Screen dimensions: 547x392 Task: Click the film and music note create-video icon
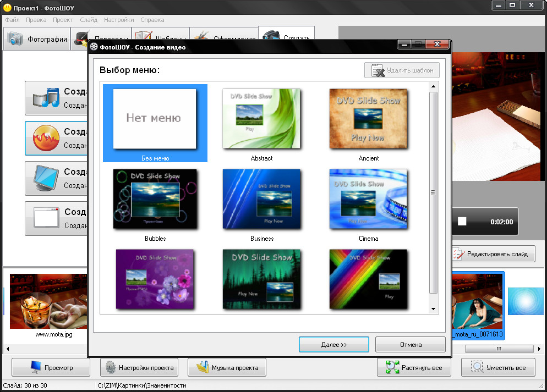pyautogui.click(x=46, y=97)
